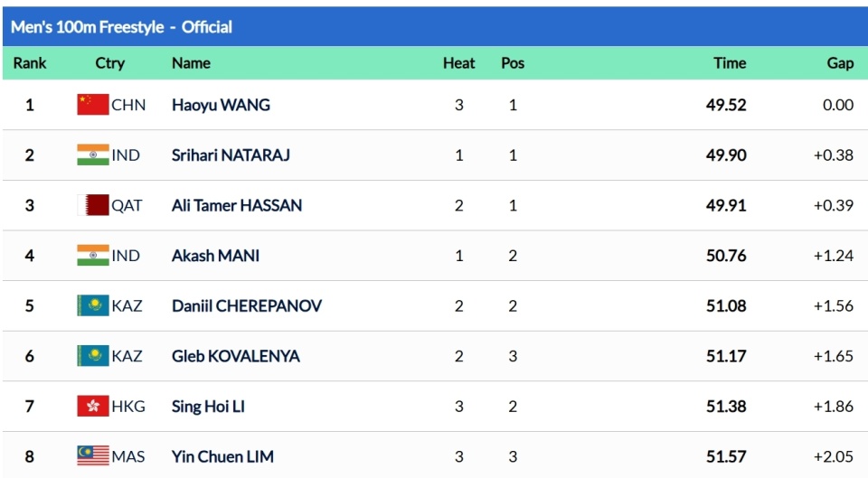
Task: Click Sing Hoi LI's name
Action: [x=208, y=407]
